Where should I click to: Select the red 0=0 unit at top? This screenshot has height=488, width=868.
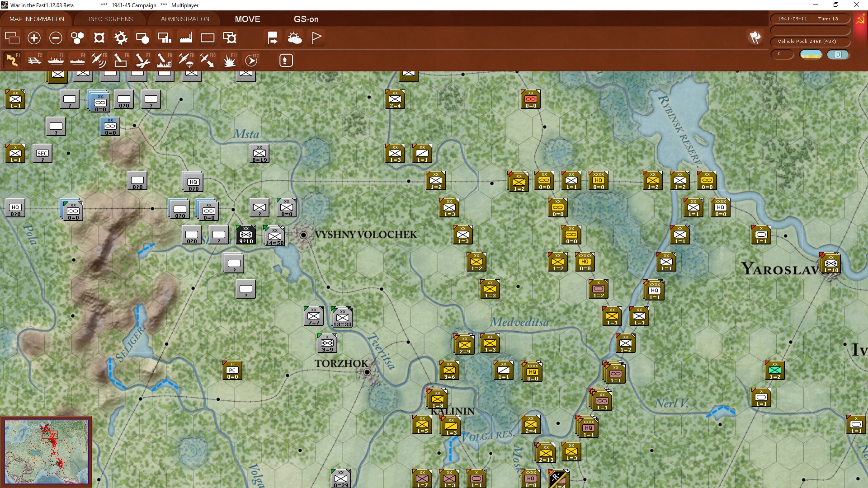pos(531,99)
